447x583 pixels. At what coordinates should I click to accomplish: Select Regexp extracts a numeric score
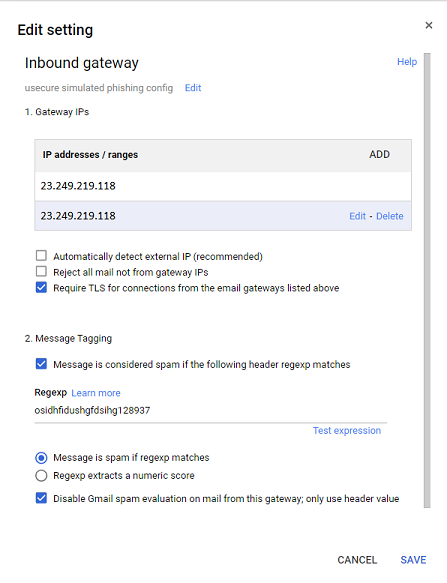41,476
